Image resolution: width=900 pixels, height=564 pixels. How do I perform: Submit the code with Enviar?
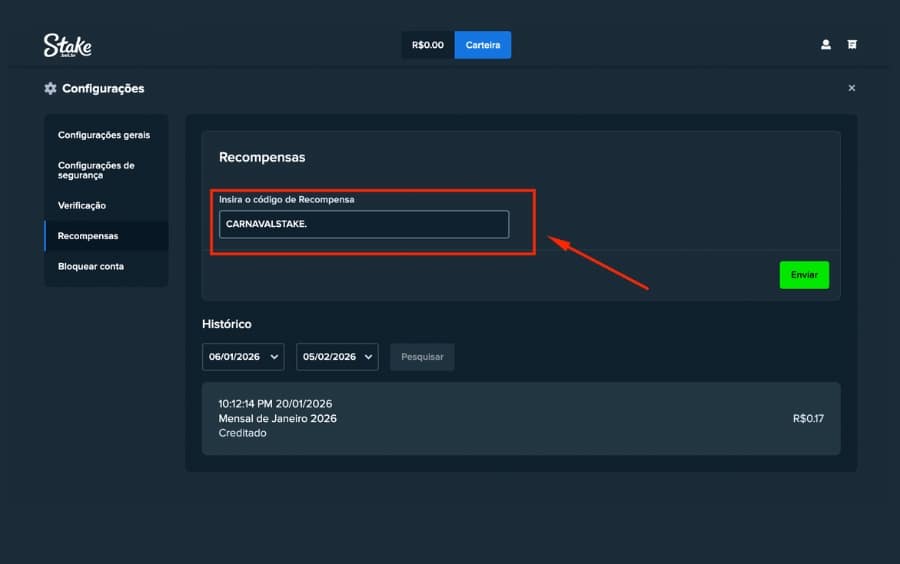pyautogui.click(x=804, y=275)
